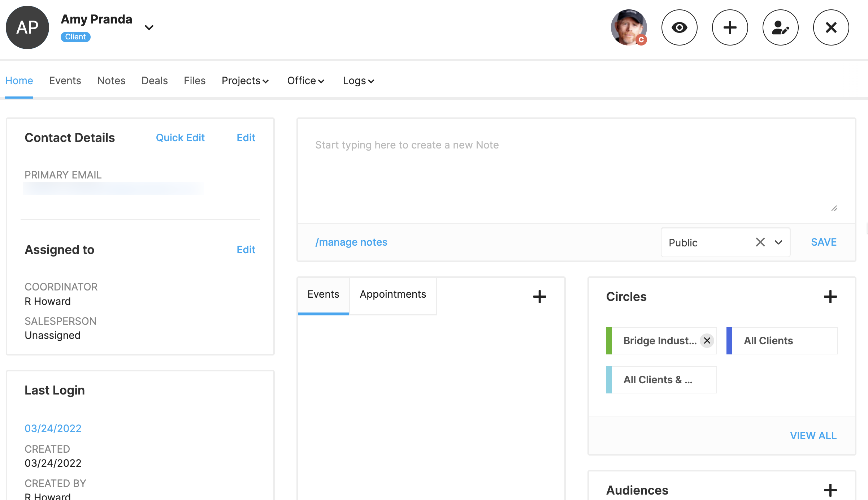Open the edit user icon

tap(780, 27)
